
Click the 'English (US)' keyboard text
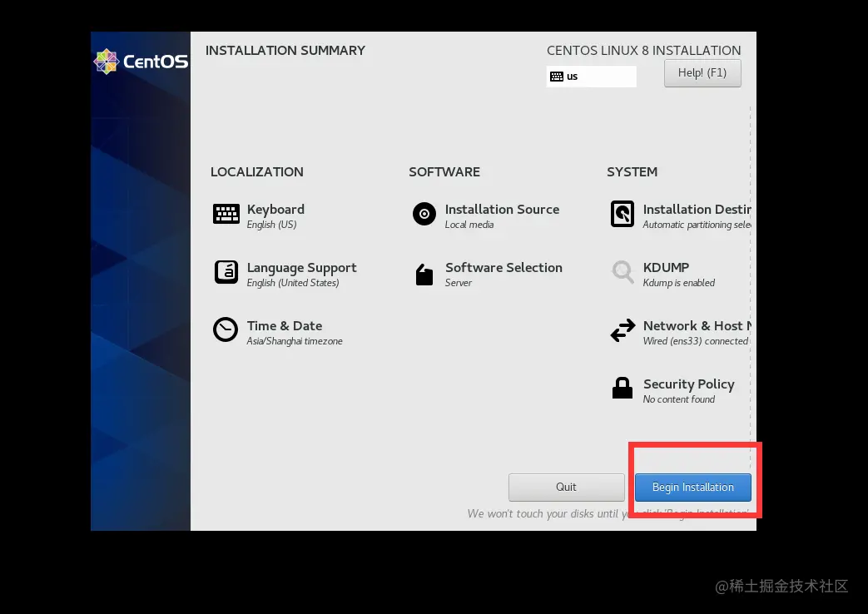[272, 225]
